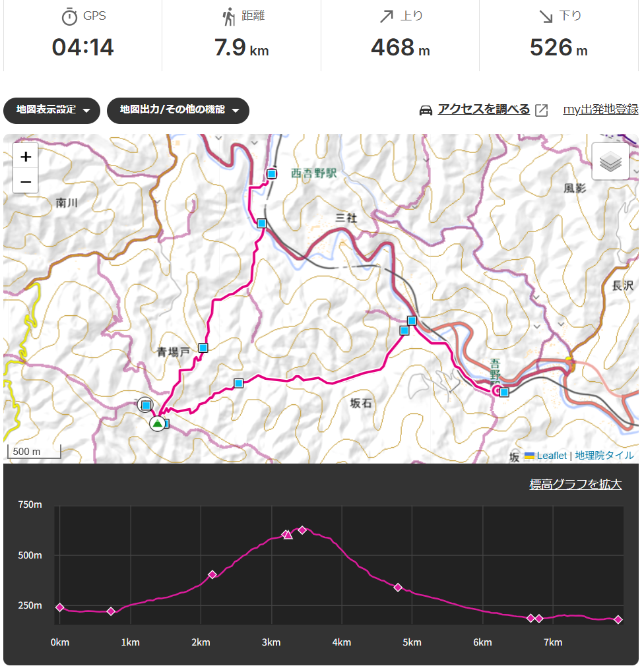Click 標高グラフを拡大 to enlarge graph
This screenshot has height=668, width=644.
575,485
